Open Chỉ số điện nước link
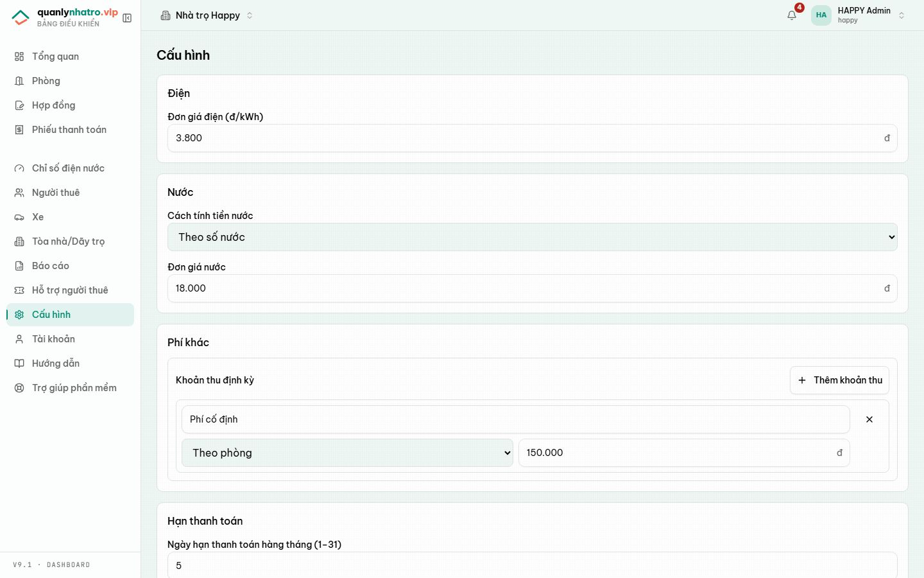The height and width of the screenshot is (578, 924). pos(71,168)
